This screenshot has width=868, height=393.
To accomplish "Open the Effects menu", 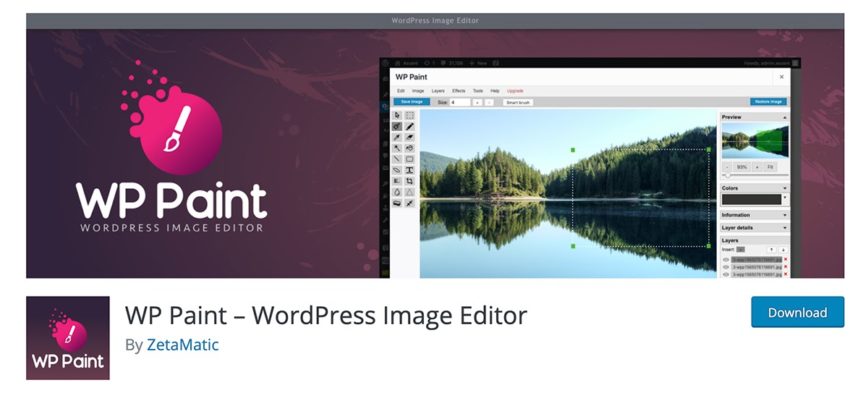I will click(459, 90).
